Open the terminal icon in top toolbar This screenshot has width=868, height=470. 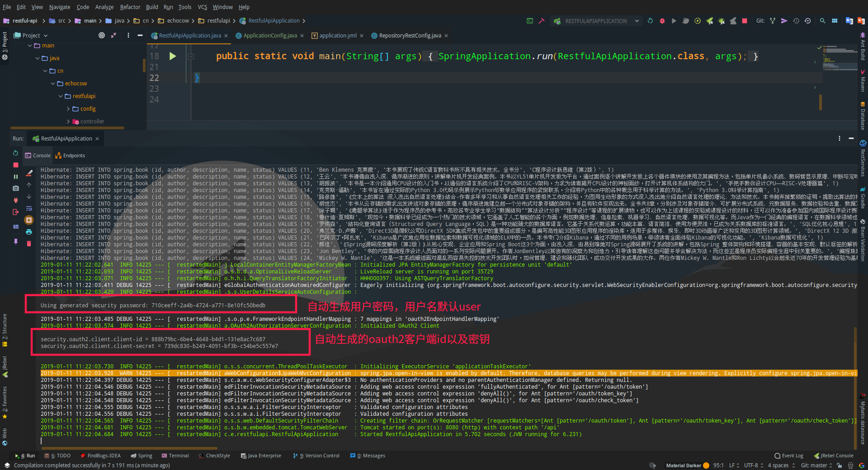pyautogui.click(x=529, y=21)
